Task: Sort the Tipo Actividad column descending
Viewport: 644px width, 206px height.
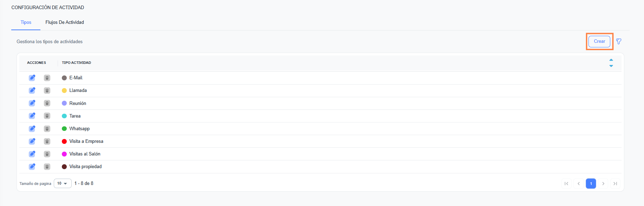Action: pos(611,66)
